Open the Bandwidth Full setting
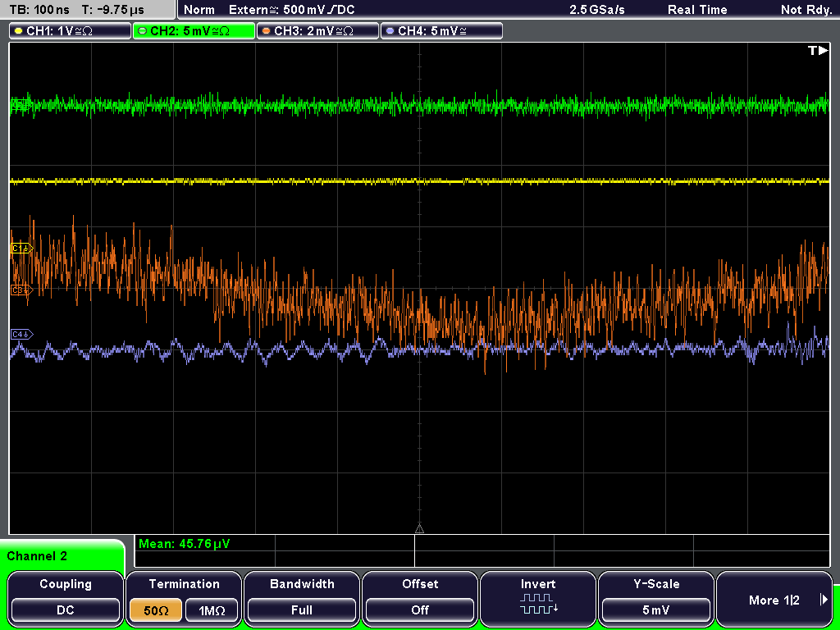 (x=302, y=599)
